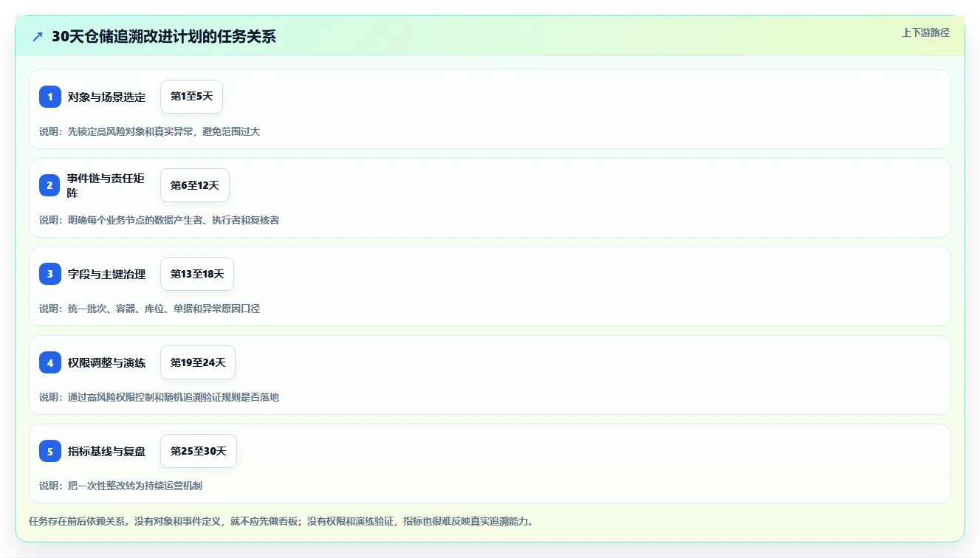
Task: Select the task name 字段与主键治理
Action: click(x=107, y=274)
